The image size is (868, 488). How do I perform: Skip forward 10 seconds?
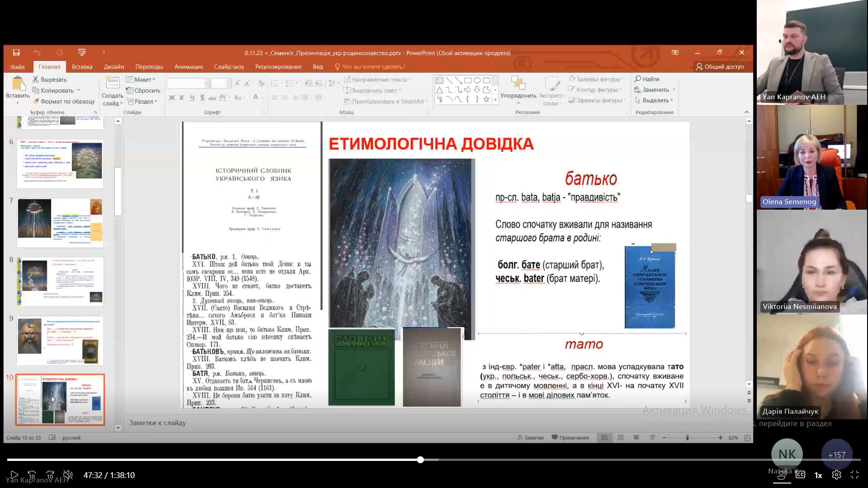(x=50, y=475)
